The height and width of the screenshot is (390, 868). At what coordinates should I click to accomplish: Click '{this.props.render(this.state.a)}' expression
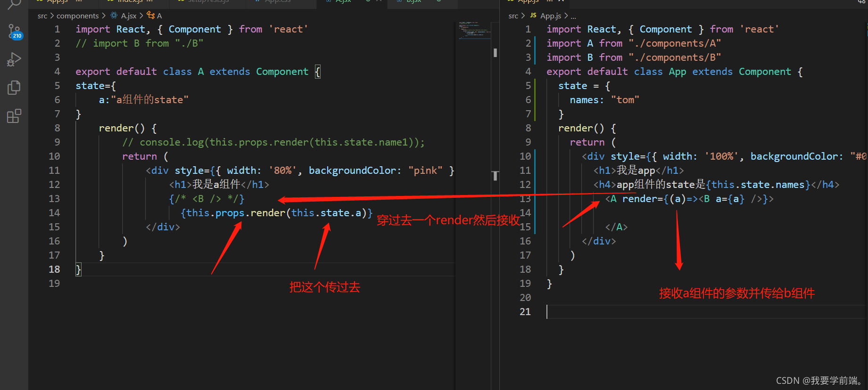277,213
